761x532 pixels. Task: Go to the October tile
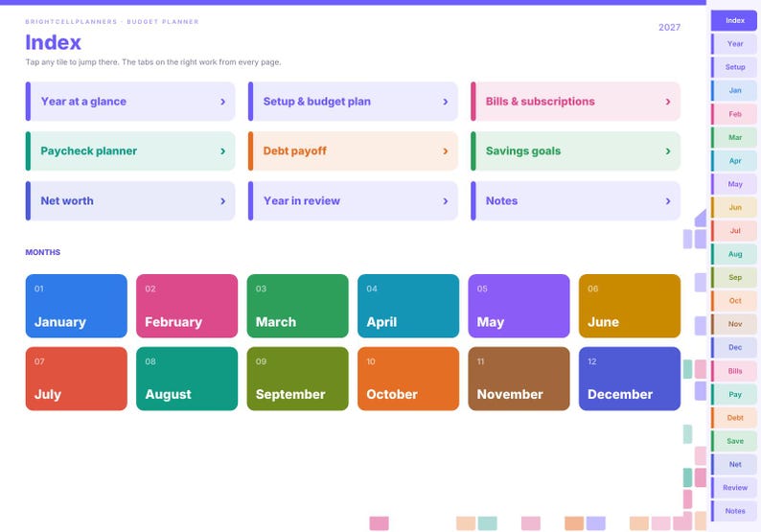(x=408, y=379)
